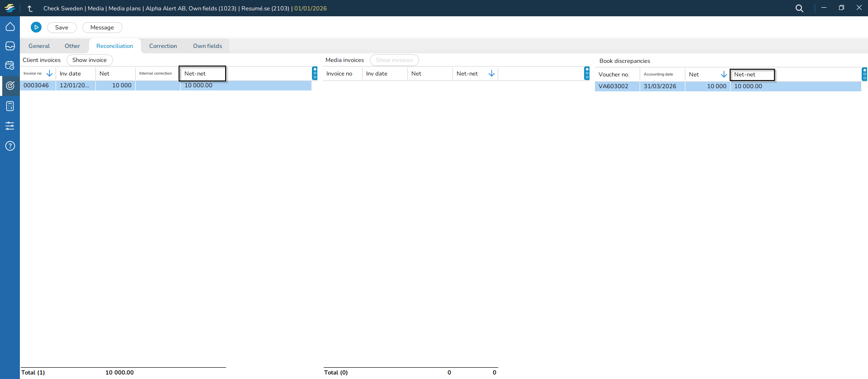Open the inbox tray icon in sidebar
Viewport: 868px width, 379px height.
tap(10, 46)
